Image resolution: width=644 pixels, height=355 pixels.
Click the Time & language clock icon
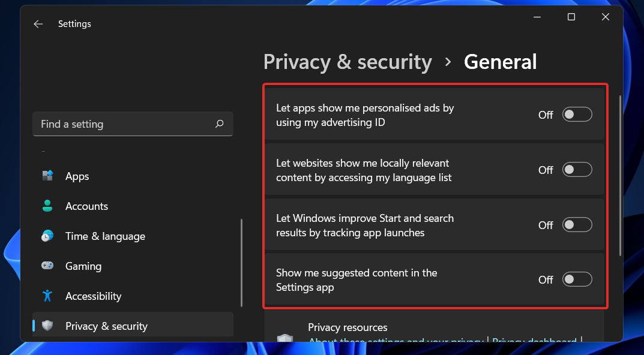[47, 236]
